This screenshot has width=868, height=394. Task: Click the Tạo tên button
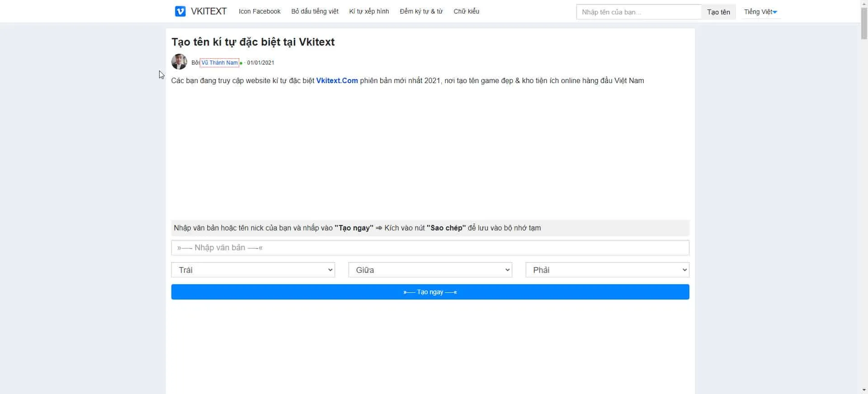pos(718,12)
